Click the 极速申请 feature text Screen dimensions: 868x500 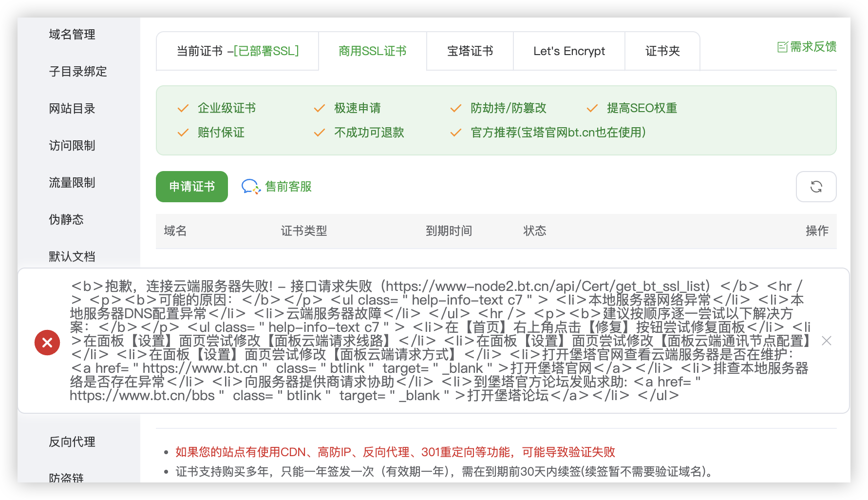pos(358,108)
